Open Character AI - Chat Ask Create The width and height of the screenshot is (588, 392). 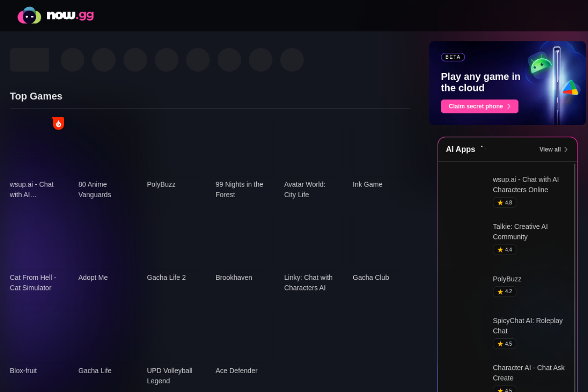click(x=529, y=373)
